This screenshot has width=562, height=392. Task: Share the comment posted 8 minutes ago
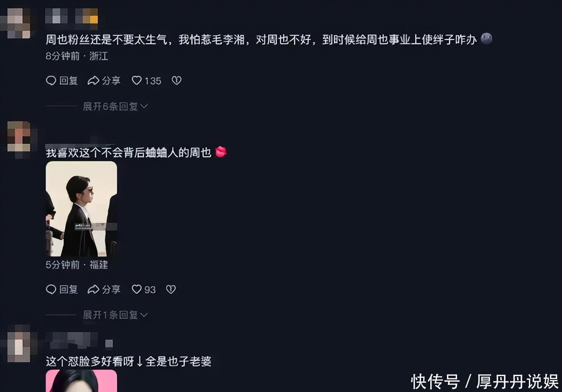[x=104, y=81]
